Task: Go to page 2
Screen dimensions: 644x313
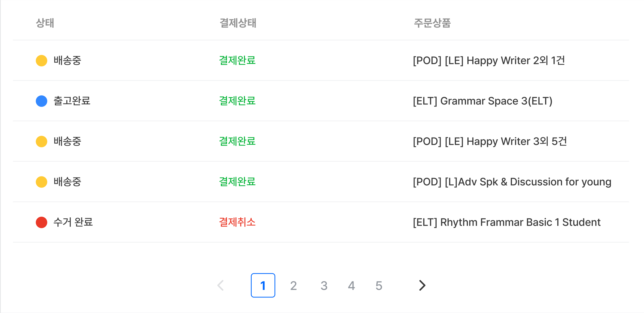Action: (x=293, y=286)
